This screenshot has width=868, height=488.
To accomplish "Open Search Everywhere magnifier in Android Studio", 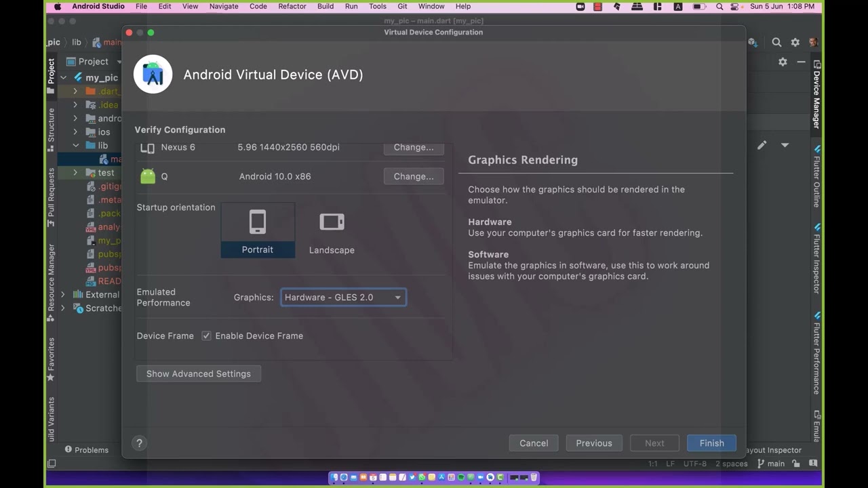I will click(776, 42).
